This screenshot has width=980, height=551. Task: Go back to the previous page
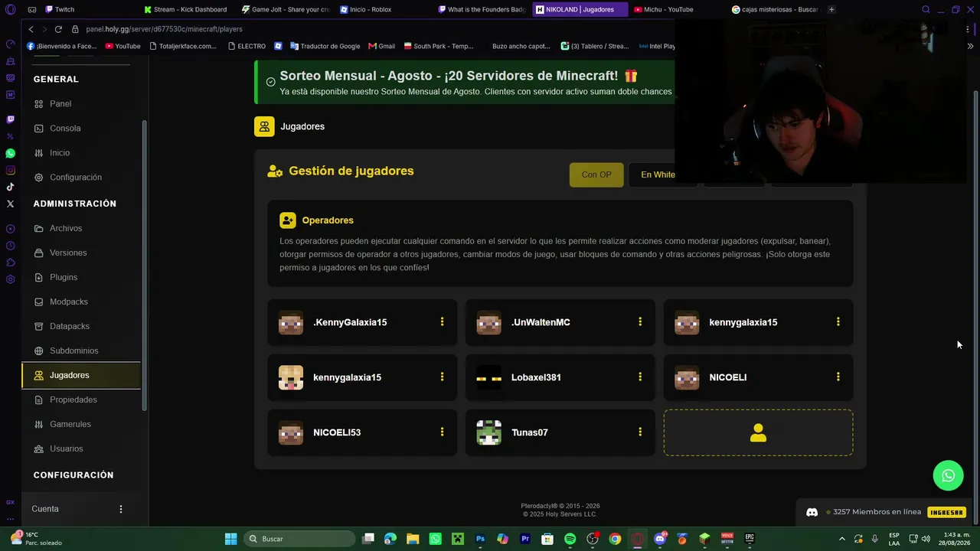pyautogui.click(x=31, y=29)
